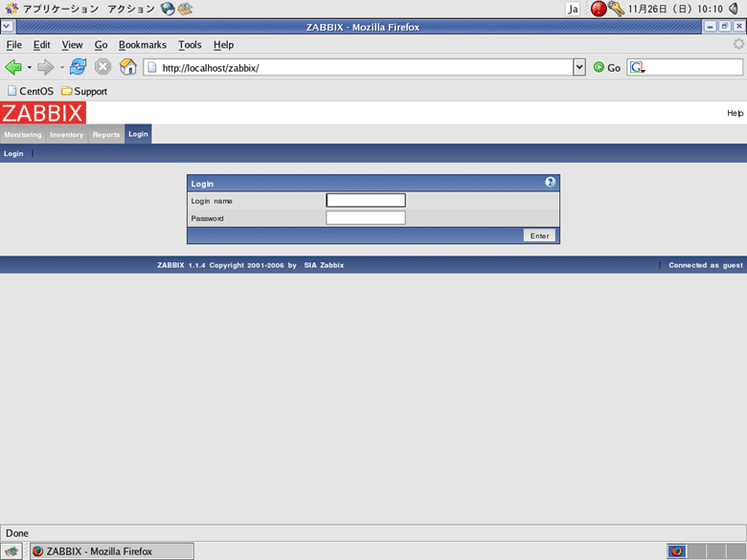Open the Forward history dropdown arrow
747x560 pixels.
click(x=62, y=68)
